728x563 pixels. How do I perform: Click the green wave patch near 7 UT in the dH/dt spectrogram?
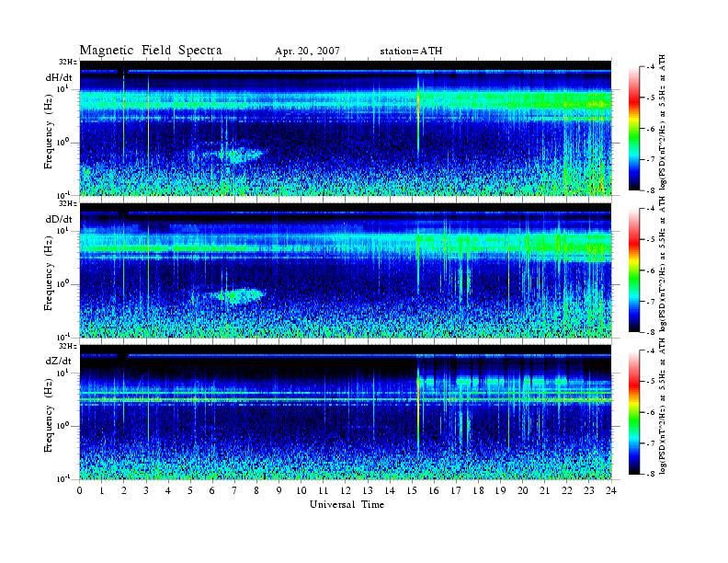[x=237, y=155]
